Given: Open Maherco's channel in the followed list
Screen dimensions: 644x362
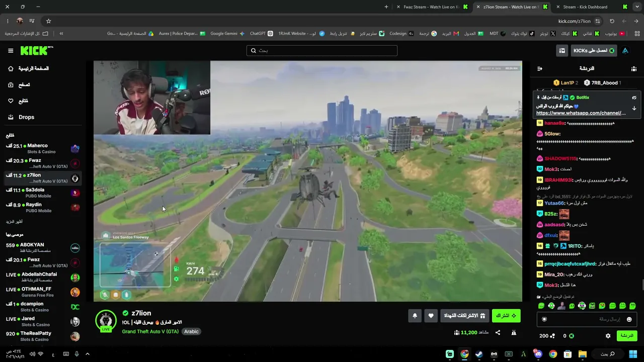Looking at the screenshot, I should (x=43, y=148).
